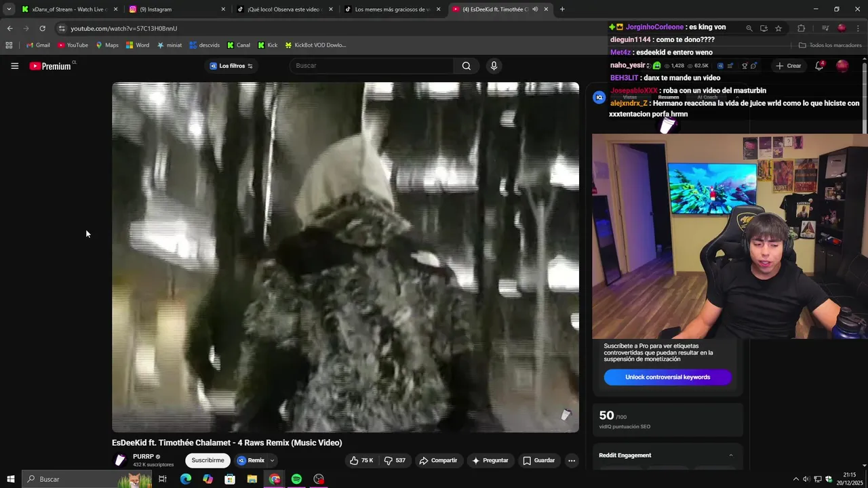Image resolution: width=868 pixels, height=488 pixels.
Task: Open Chrome extensions puzzle icon
Action: click(x=801, y=28)
